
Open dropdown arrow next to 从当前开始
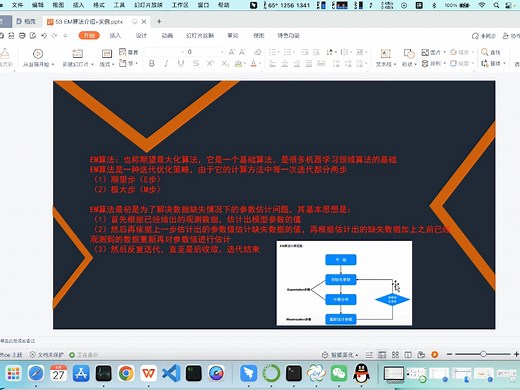(x=53, y=64)
